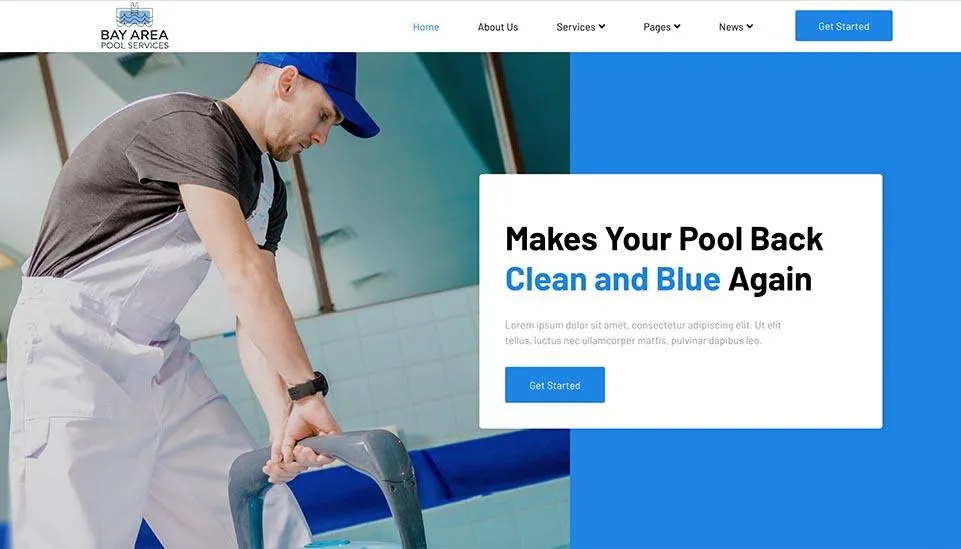Select the 'Makes Your Pool Back' headline
Screen dimensions: 961x549
[664, 239]
